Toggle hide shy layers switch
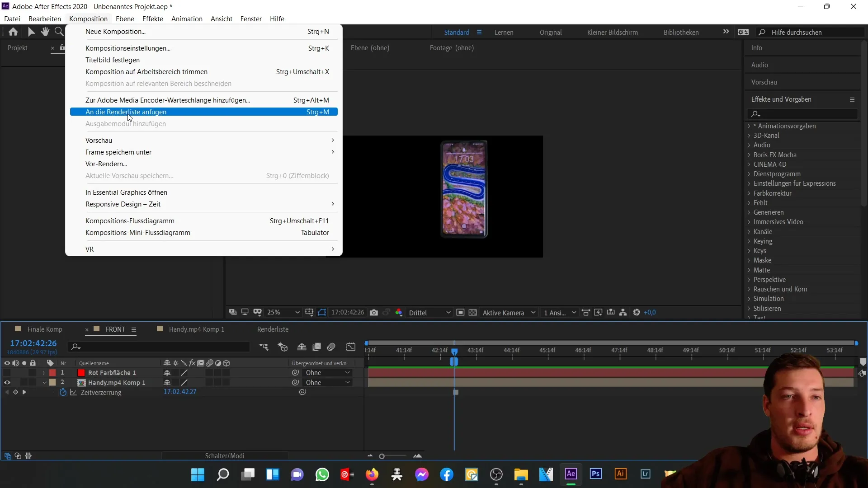The width and height of the screenshot is (868, 488). 302,347
